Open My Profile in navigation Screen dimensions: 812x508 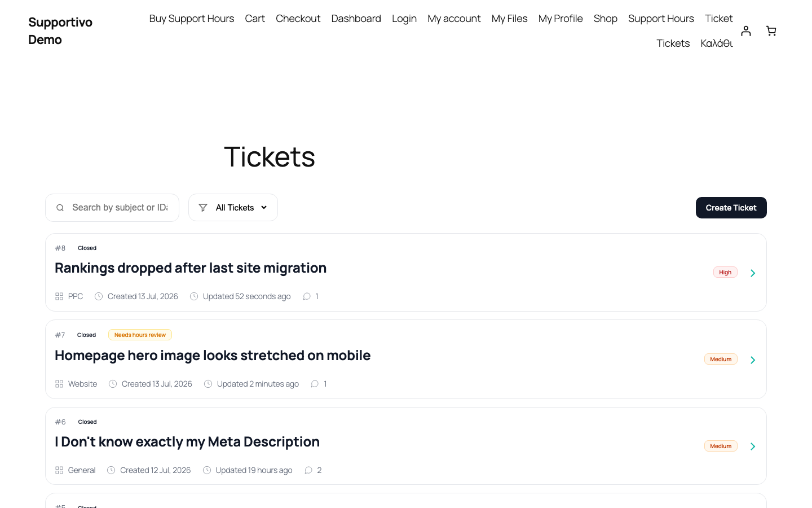pos(561,19)
